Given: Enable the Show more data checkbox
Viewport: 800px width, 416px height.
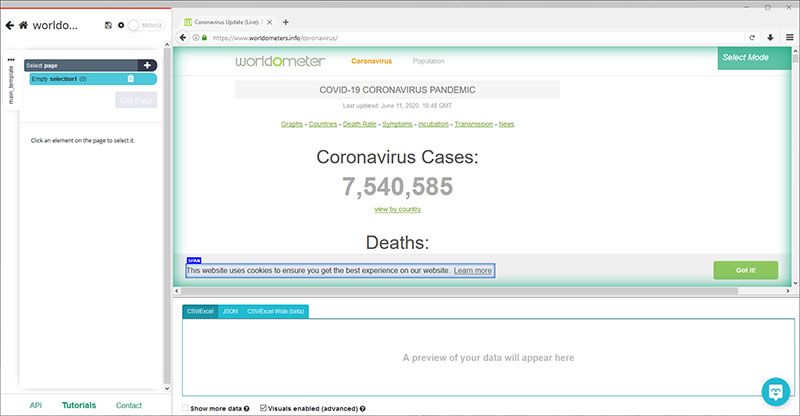Looking at the screenshot, I should pos(185,408).
